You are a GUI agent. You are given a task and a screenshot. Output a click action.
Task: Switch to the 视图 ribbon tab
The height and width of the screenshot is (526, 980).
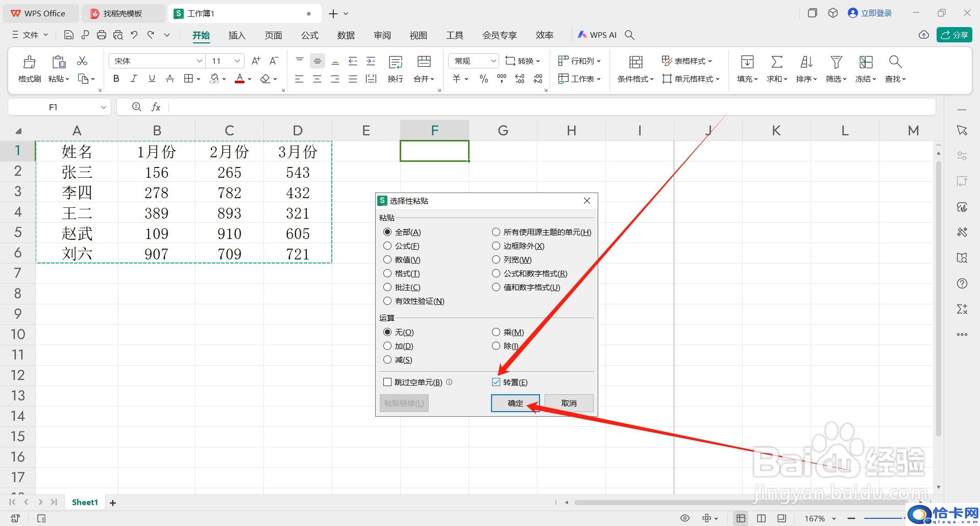pyautogui.click(x=418, y=35)
